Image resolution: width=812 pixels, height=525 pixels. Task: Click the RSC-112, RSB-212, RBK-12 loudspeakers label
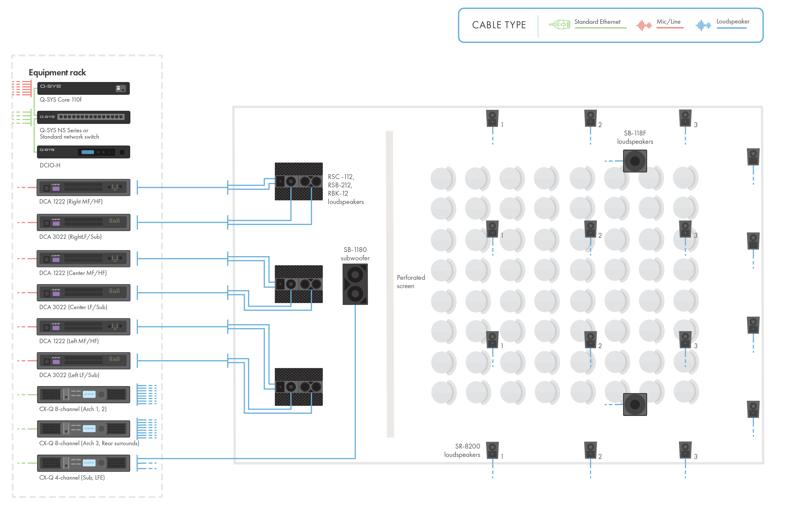click(x=346, y=189)
